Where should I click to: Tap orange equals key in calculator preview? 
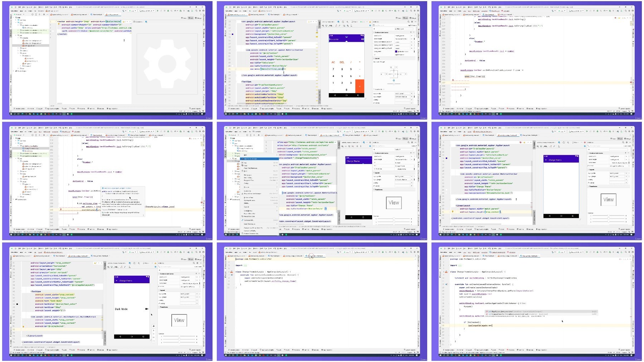click(x=360, y=86)
